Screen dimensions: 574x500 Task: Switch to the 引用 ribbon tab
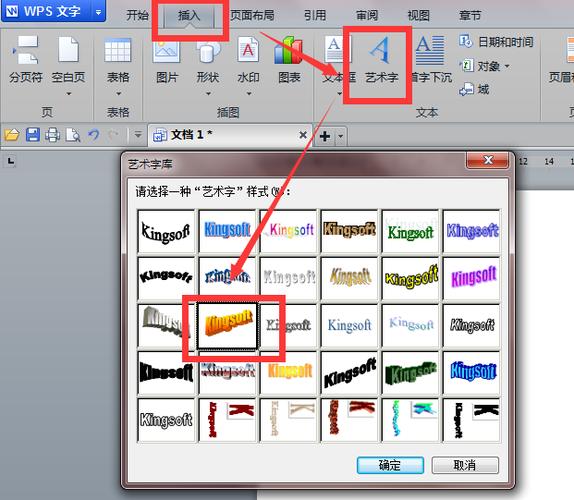point(315,15)
